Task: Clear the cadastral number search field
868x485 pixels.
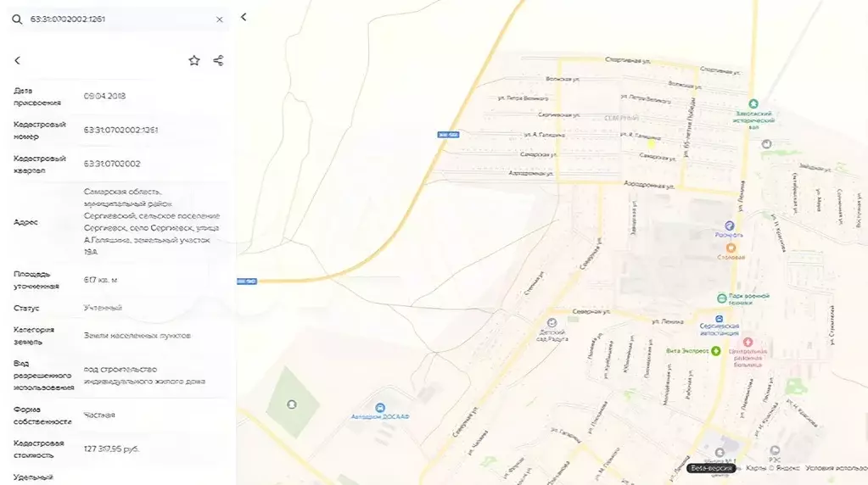Action: point(219,20)
